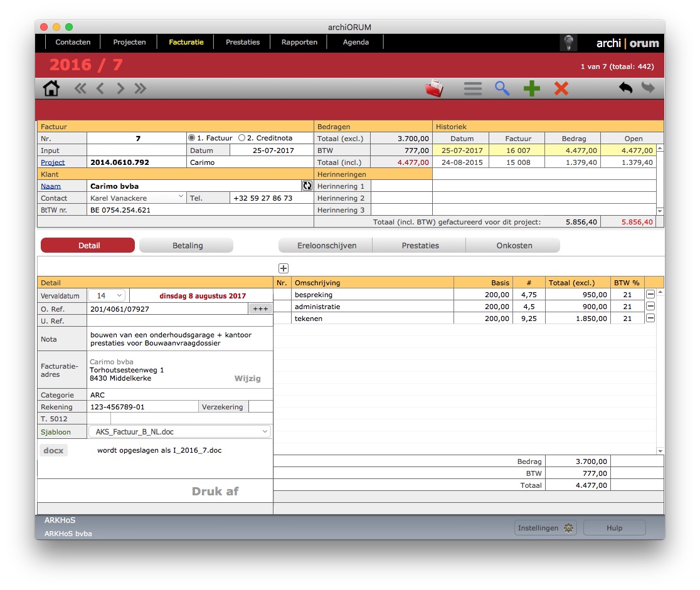This screenshot has height=590, width=700.
Task: Open the red folder icon
Action: tap(435, 88)
